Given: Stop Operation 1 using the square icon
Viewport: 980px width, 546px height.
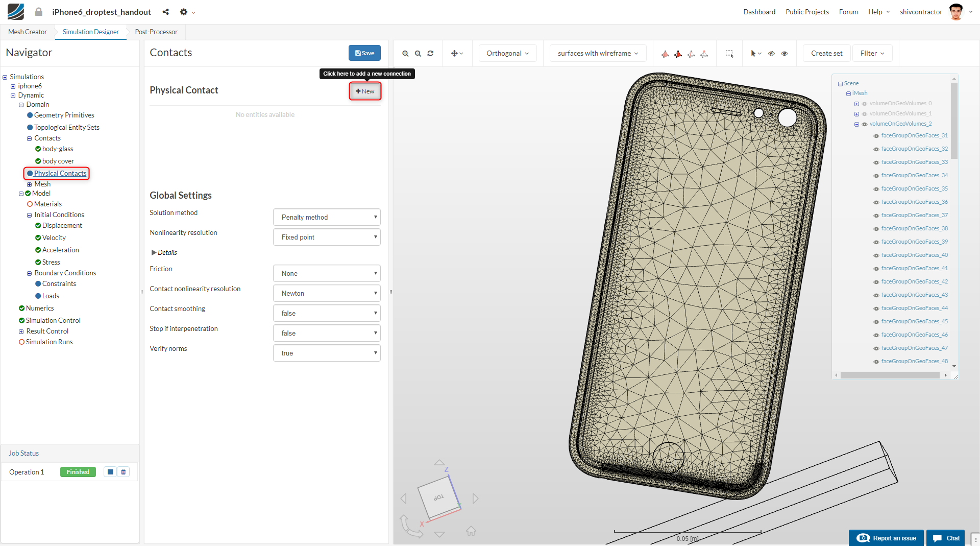Looking at the screenshot, I should (x=110, y=472).
